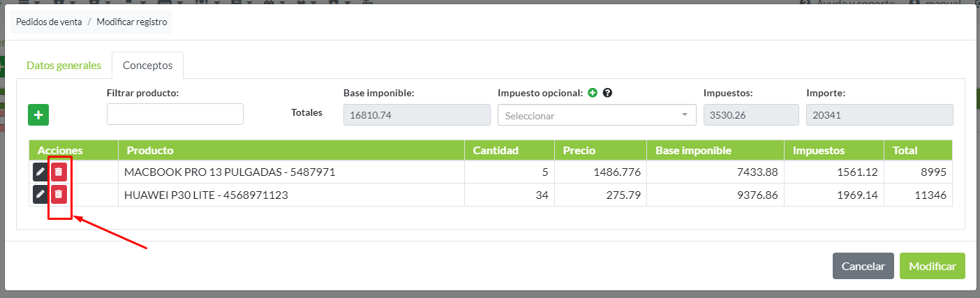Edit the MACBOOK PRO 13 PULGADAS row
This screenshot has width=980, height=298.
click(x=40, y=172)
